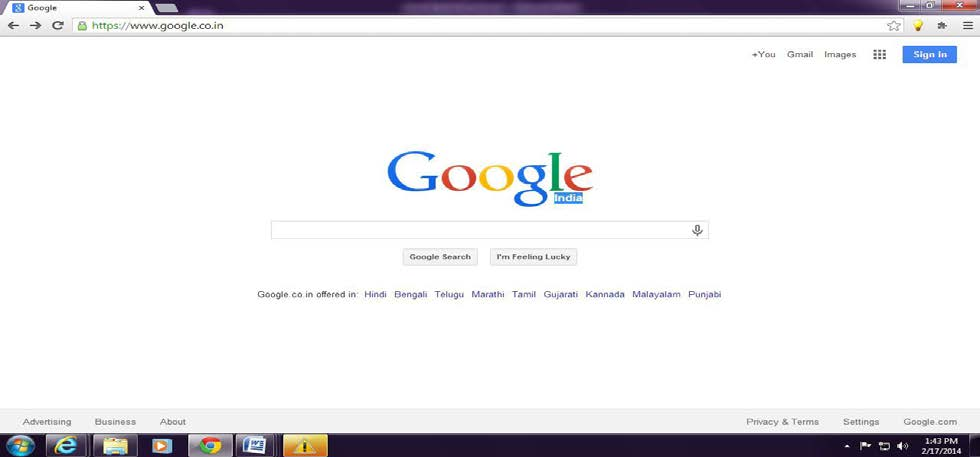980x457 pixels.
Task: Launch Internet Explorer from the taskbar
Action: [x=66, y=446]
